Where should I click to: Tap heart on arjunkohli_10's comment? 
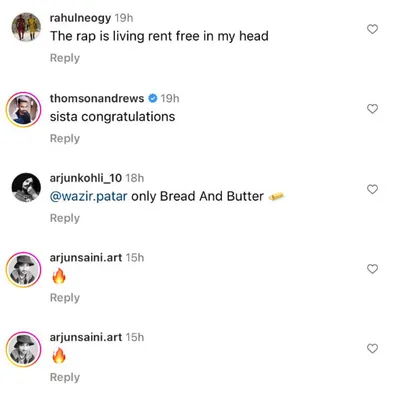[x=372, y=189]
